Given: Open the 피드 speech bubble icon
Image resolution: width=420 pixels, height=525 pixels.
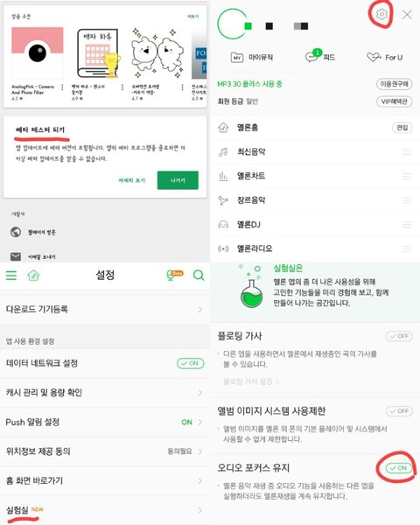Looking at the screenshot, I should coord(313,56).
